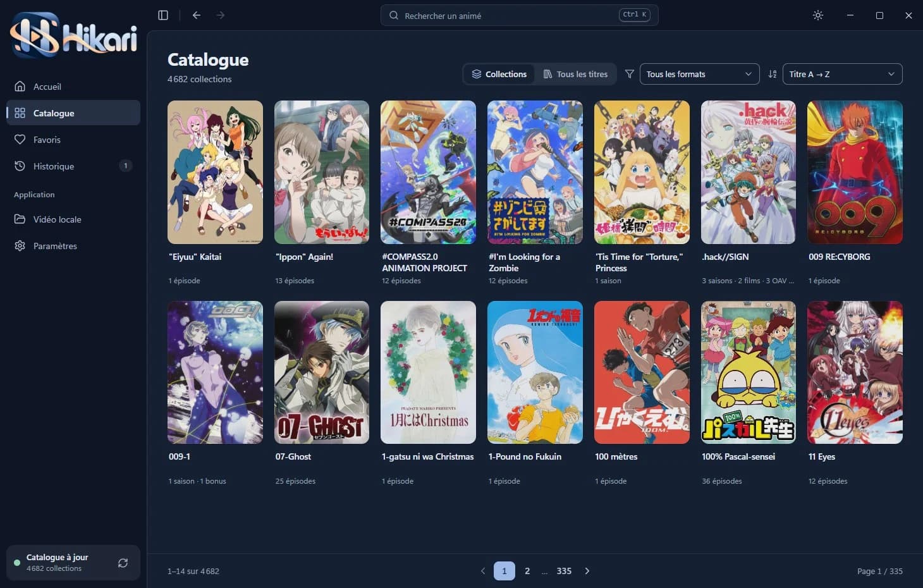
Task: Open 1-gatsu ni wa Christmas poster
Action: pos(428,372)
